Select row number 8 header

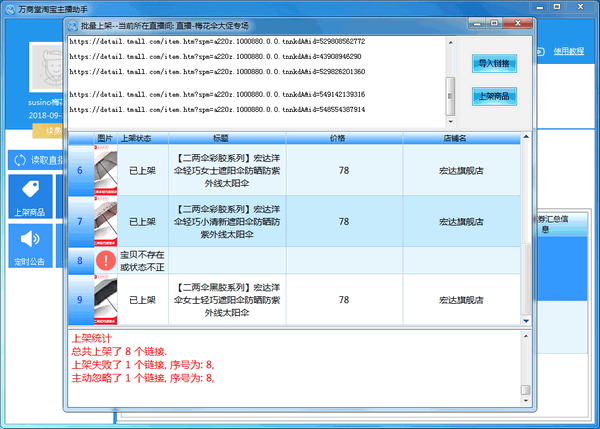pyautogui.click(x=81, y=261)
